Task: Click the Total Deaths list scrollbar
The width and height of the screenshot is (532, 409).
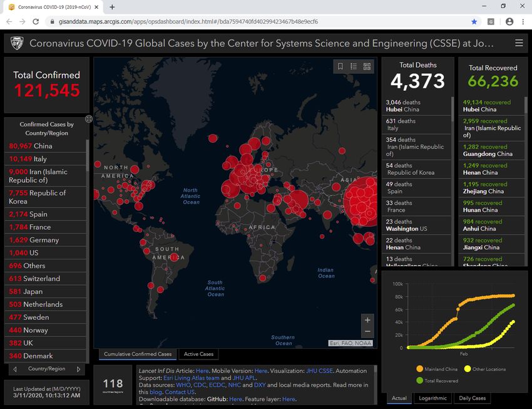Action: (453, 109)
